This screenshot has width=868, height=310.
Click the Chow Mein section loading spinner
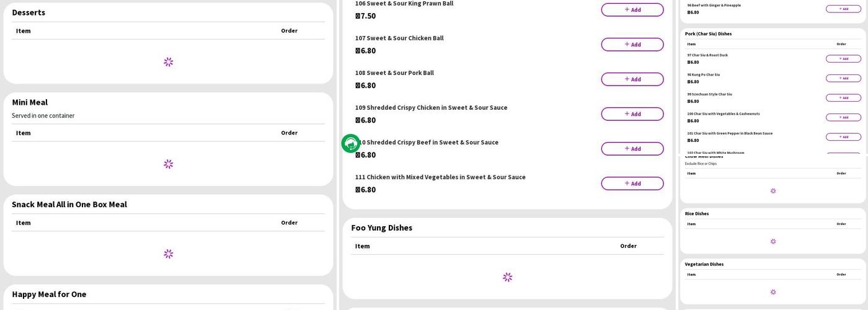(x=773, y=191)
